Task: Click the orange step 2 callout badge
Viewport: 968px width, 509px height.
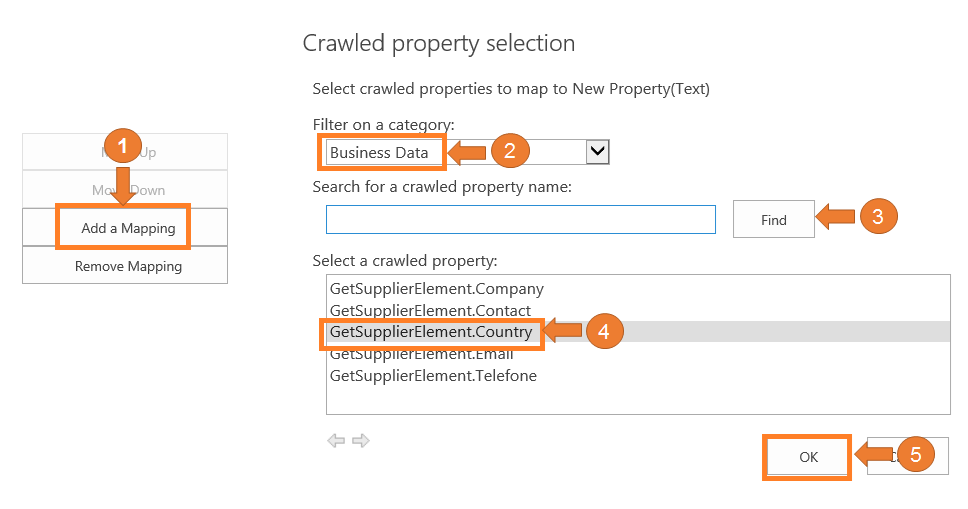Action: pyautogui.click(x=509, y=152)
